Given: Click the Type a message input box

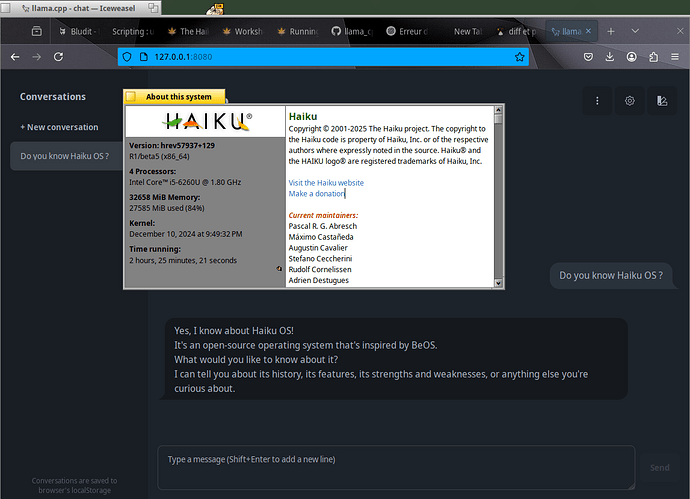Looking at the screenshot, I should (x=396, y=467).
